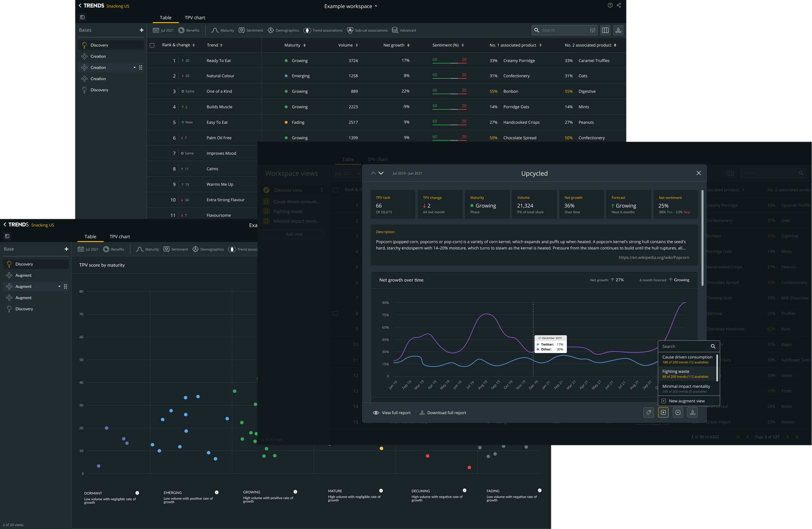This screenshot has width=812, height=529.
Task: Open the column layout icon in table window
Action: click(605, 30)
